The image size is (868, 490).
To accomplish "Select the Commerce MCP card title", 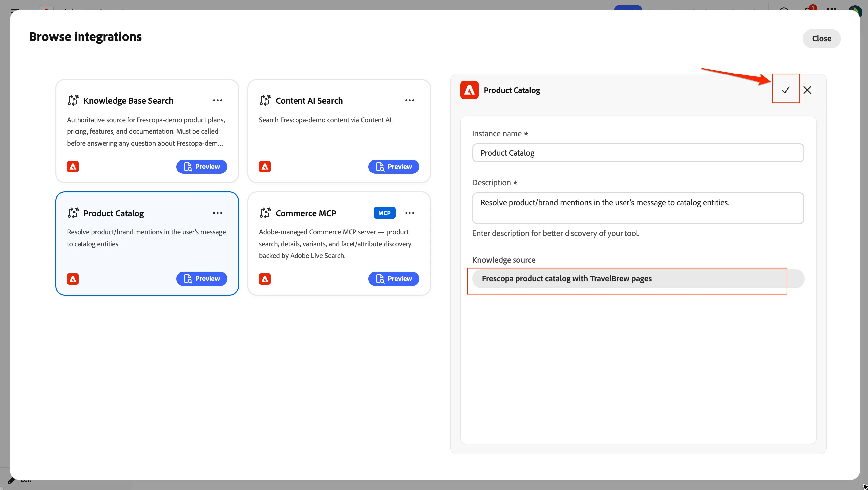I will pyautogui.click(x=306, y=213).
